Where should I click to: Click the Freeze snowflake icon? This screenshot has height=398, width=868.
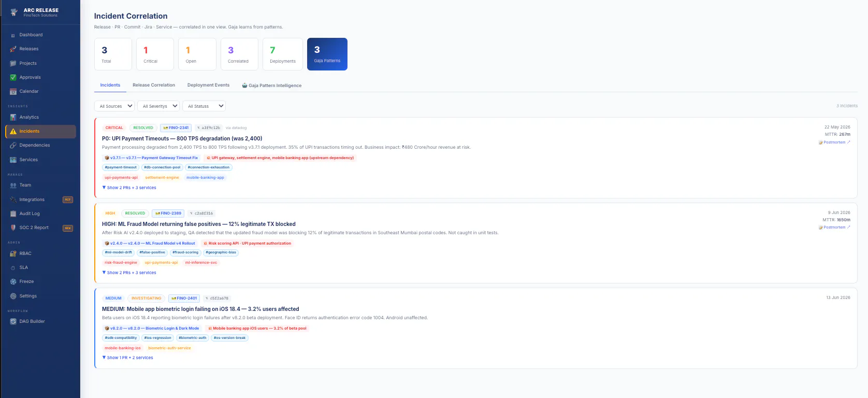coord(13,282)
